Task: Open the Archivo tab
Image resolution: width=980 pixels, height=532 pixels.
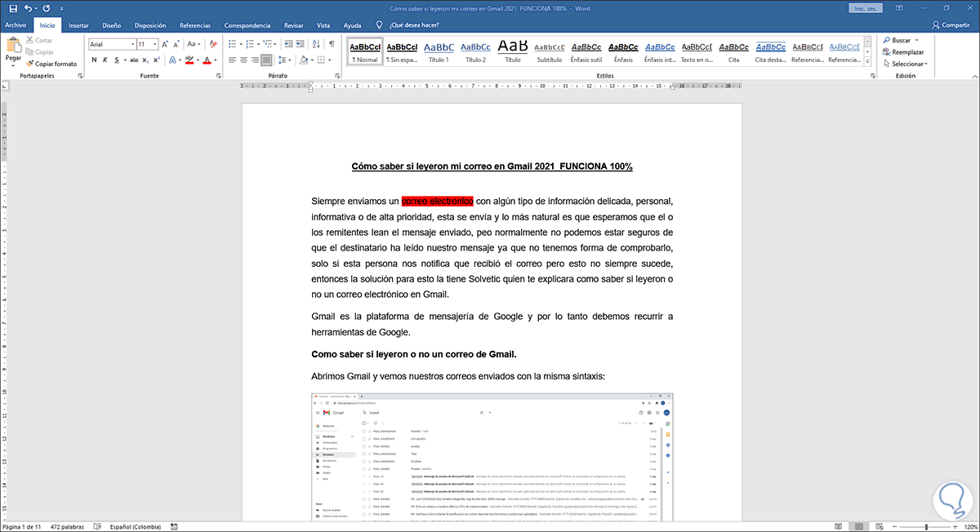Action: [x=16, y=25]
